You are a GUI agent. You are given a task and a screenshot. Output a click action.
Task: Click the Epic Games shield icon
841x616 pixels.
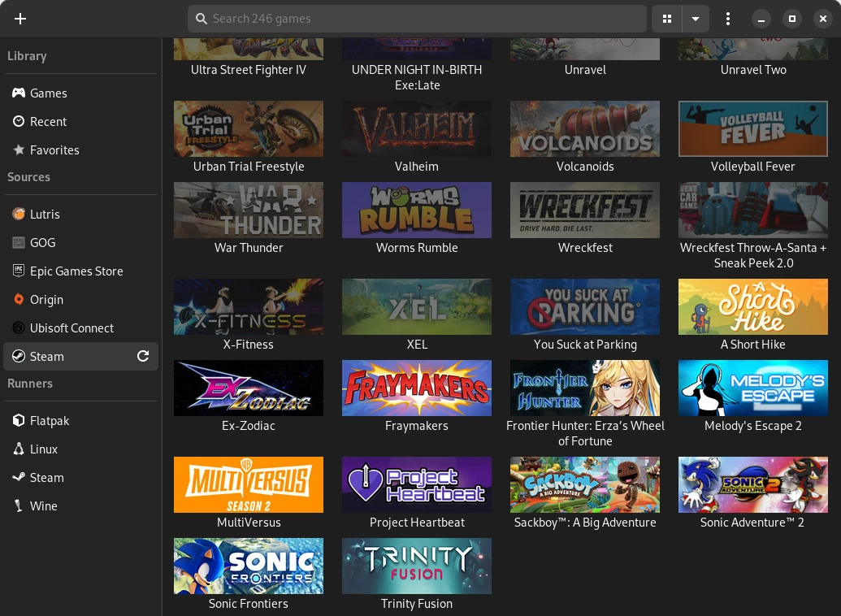(x=19, y=271)
